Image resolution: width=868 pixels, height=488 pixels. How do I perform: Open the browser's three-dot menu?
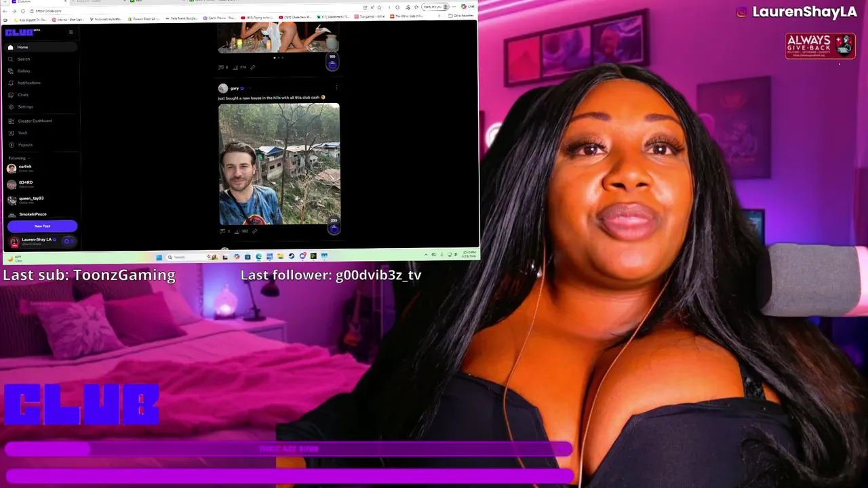453,7
